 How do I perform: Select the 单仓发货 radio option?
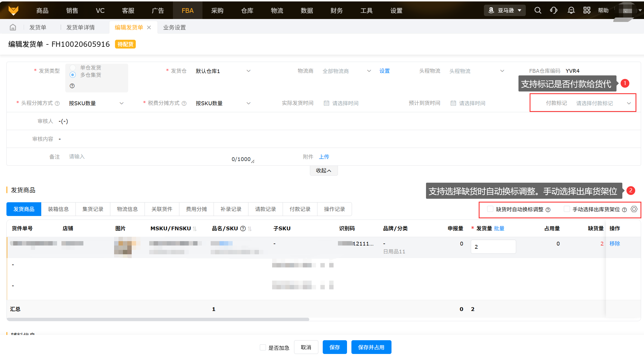tap(73, 68)
